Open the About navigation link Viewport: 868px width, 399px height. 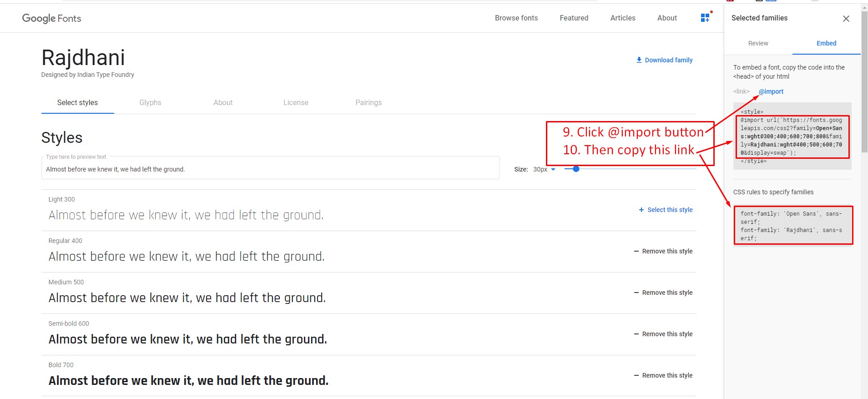click(667, 18)
